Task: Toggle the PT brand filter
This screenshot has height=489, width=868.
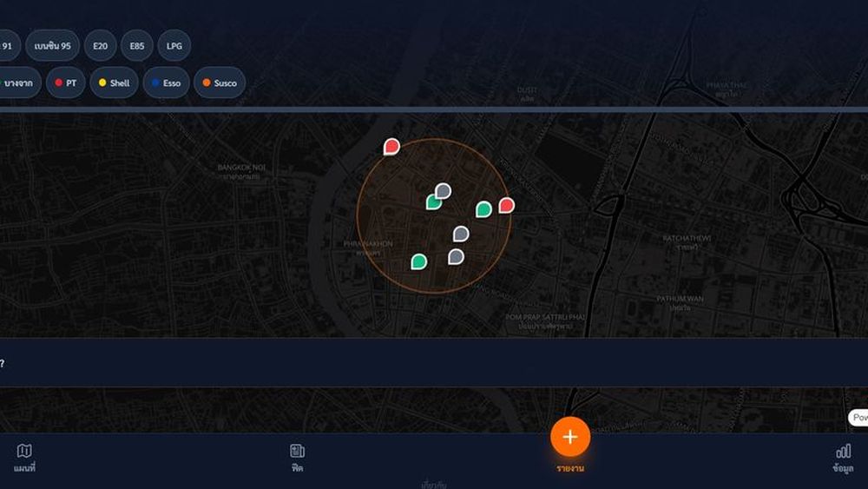Action: pos(65,83)
